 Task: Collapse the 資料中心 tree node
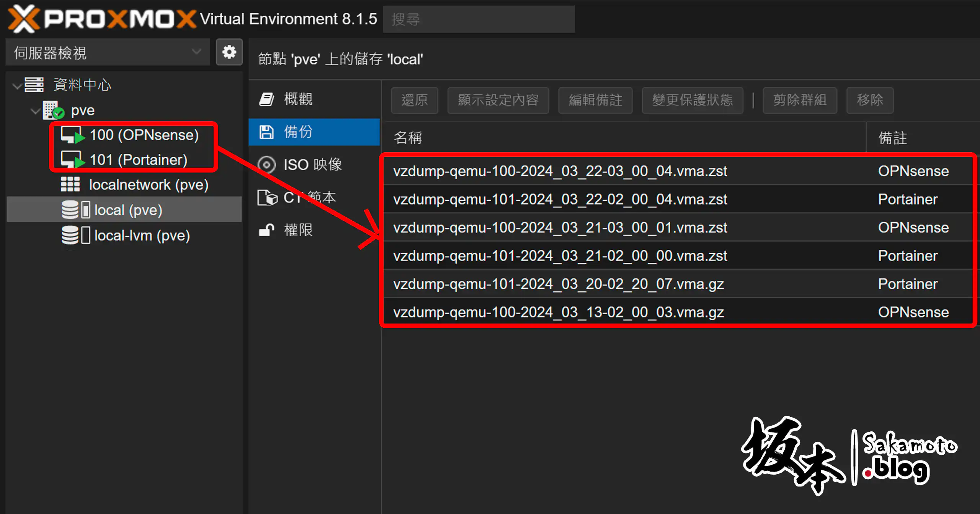17,86
